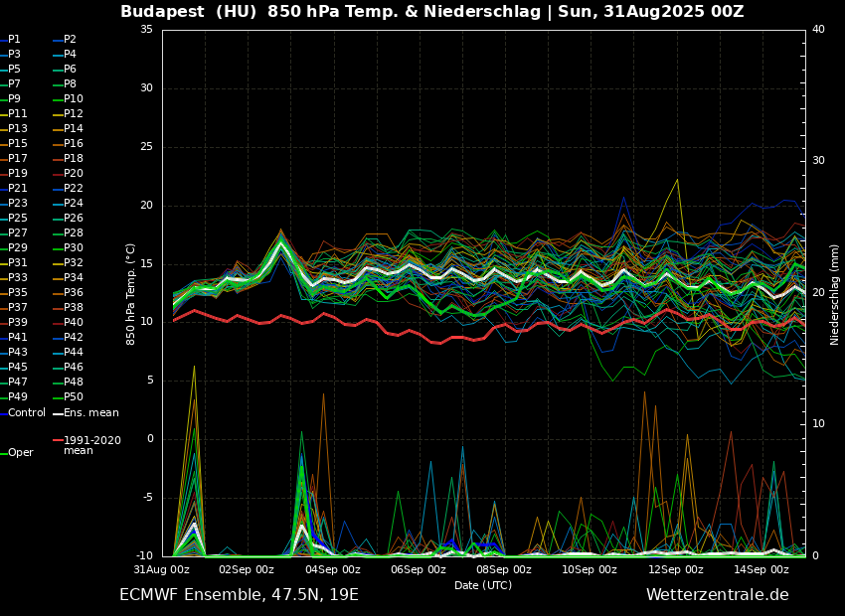Select the P50 legend entry
The height and width of the screenshot is (616, 845).
tap(74, 397)
